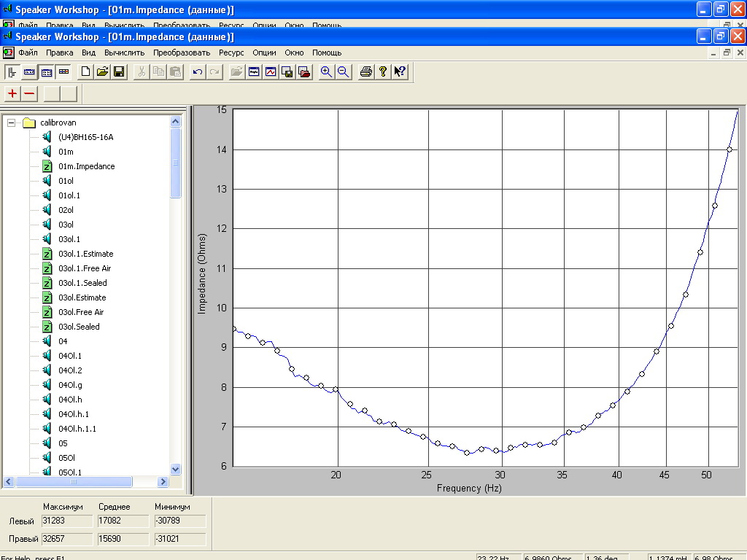Click the red minus toolbar button
Viewport: 747px width, 560px height.
coord(29,93)
